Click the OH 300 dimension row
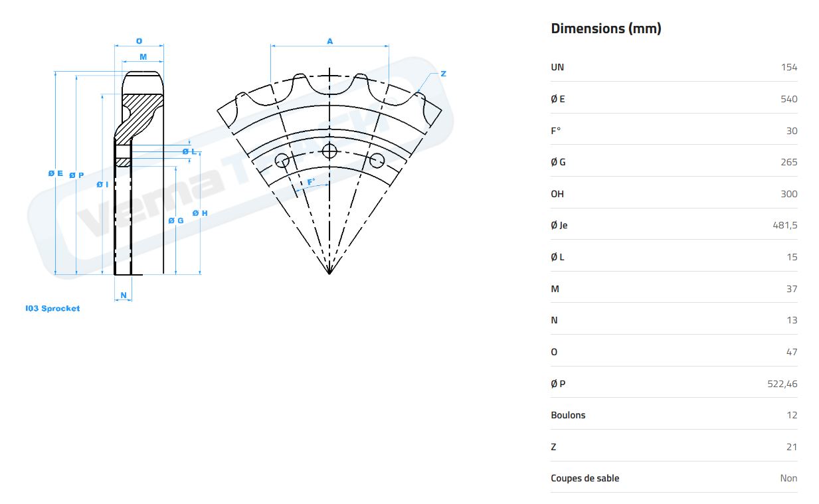Screen dimensions: 819x504 674,194
